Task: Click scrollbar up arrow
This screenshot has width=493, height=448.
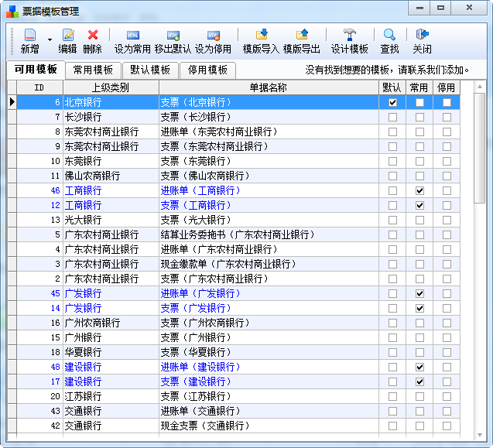Action: tap(480, 87)
